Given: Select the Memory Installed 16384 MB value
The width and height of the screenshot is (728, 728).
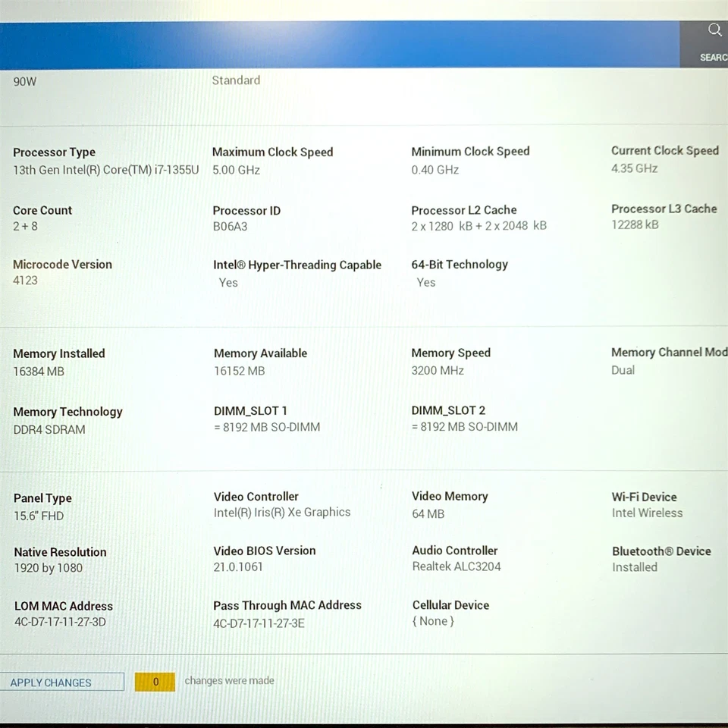Looking at the screenshot, I should point(39,371).
